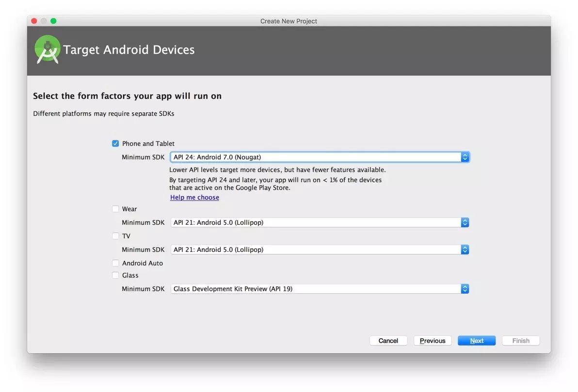Click the disabled Finish button
578x392 pixels.
[521, 341]
